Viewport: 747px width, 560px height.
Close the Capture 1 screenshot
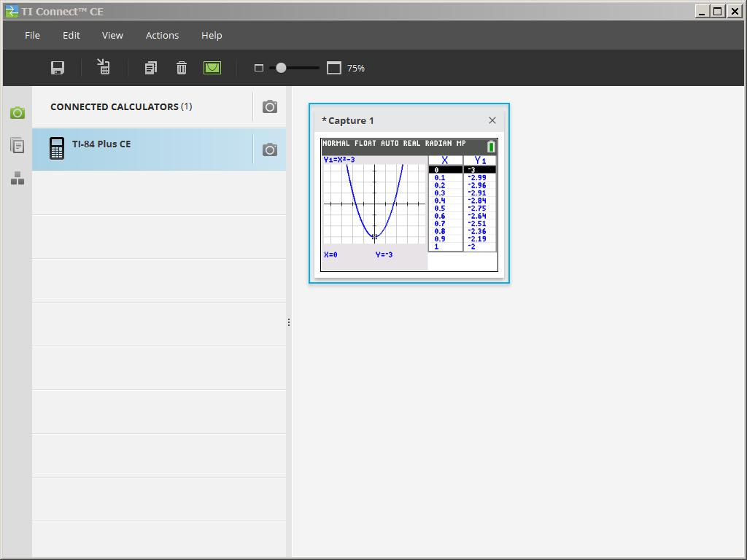pos(492,120)
